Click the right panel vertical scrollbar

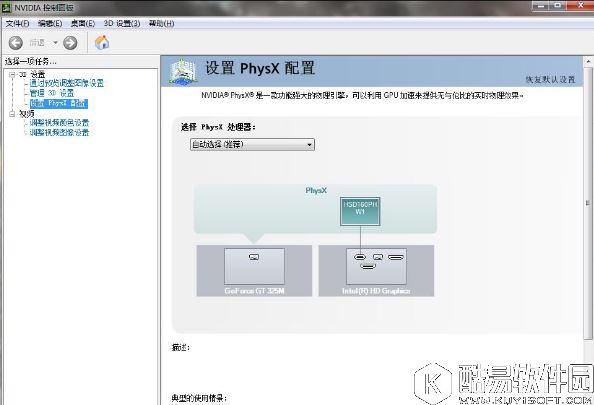[588, 203]
